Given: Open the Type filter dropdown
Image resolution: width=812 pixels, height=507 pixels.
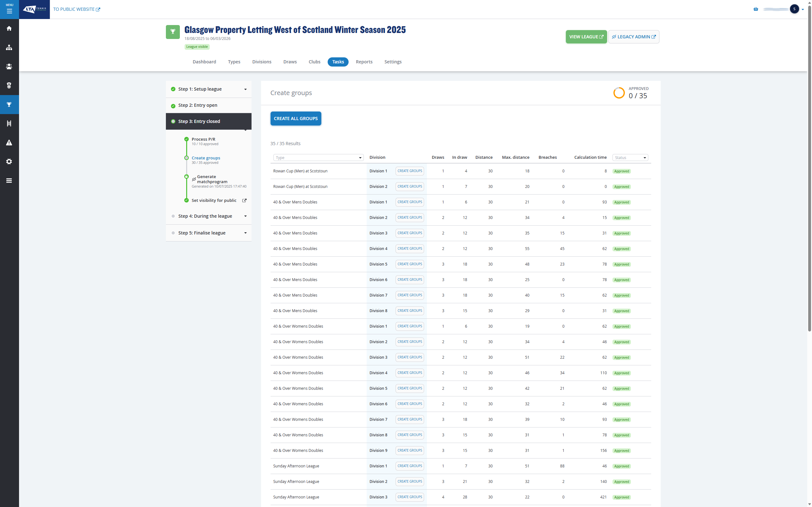Looking at the screenshot, I should (318, 157).
